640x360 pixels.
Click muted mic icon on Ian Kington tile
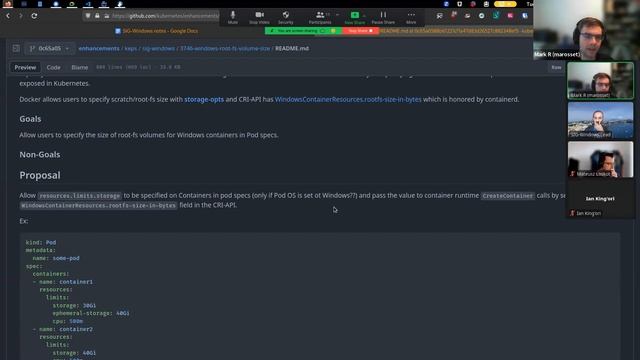click(x=572, y=213)
